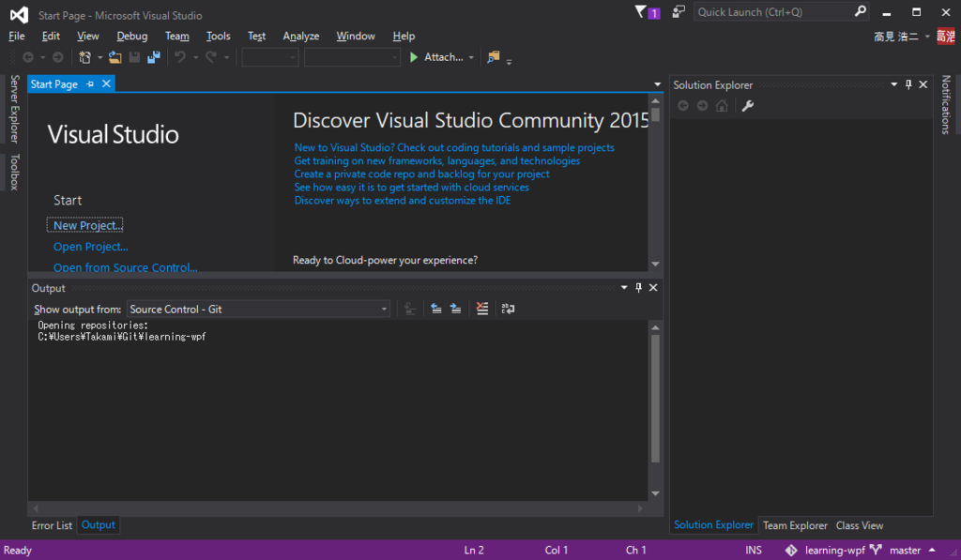This screenshot has height=560, width=961.
Task: Click the Save All toolbar icon
Action: (x=154, y=57)
